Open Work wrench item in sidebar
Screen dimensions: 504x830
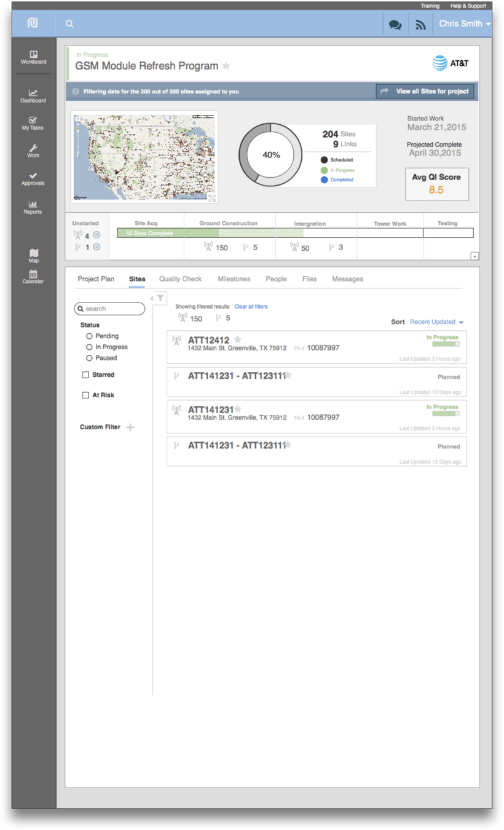click(x=33, y=151)
